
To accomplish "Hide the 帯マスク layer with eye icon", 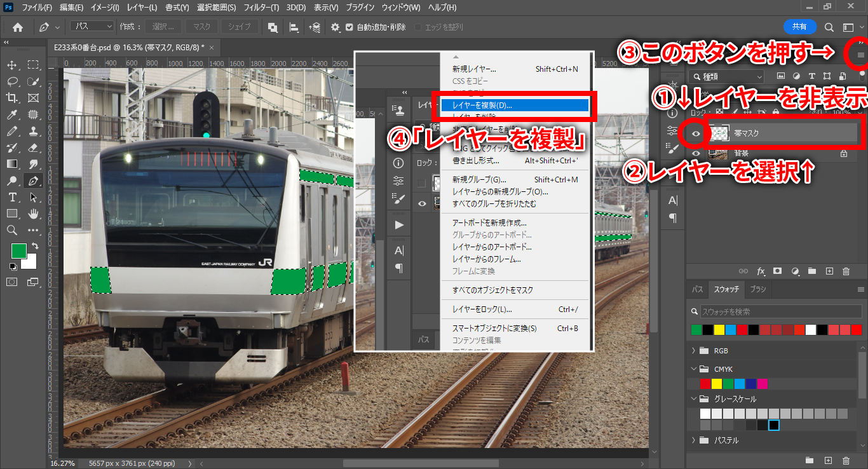I will click(696, 133).
